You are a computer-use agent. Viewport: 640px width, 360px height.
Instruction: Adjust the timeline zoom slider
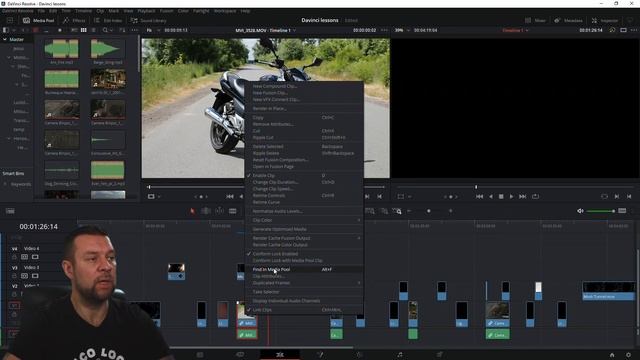429,211
